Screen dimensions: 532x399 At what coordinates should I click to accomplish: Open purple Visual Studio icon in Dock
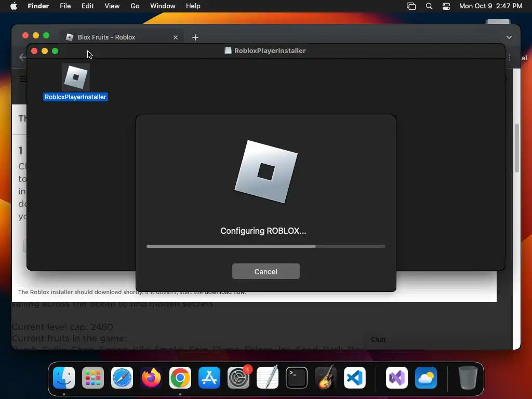pos(397,378)
